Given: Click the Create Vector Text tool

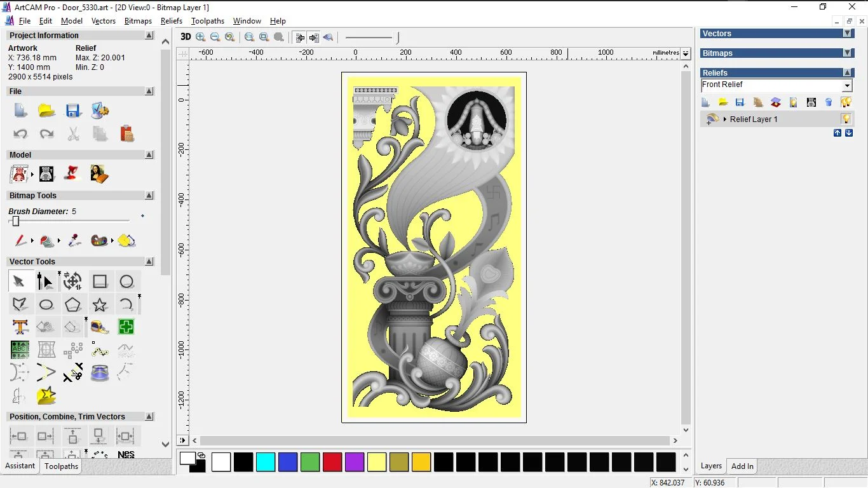Looking at the screenshot, I should (x=20, y=327).
